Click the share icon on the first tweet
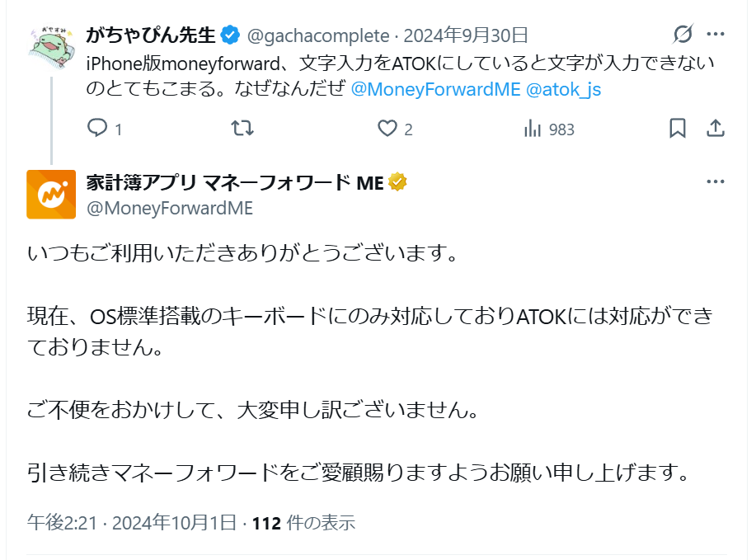 pyautogui.click(x=716, y=129)
